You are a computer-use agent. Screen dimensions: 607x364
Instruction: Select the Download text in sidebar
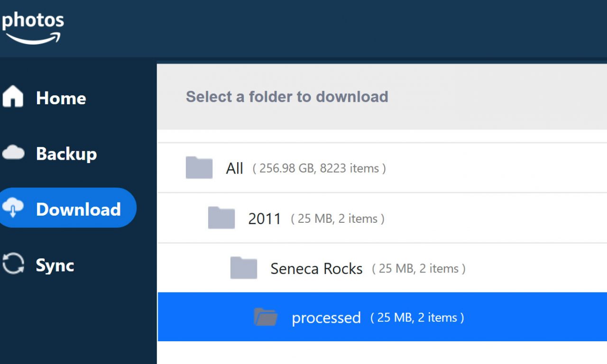(78, 209)
